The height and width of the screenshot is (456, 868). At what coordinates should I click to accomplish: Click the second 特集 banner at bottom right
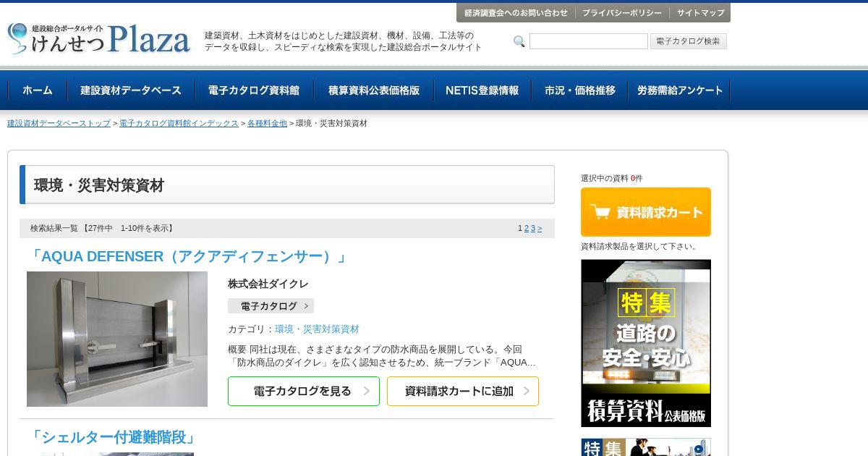[x=646, y=447]
